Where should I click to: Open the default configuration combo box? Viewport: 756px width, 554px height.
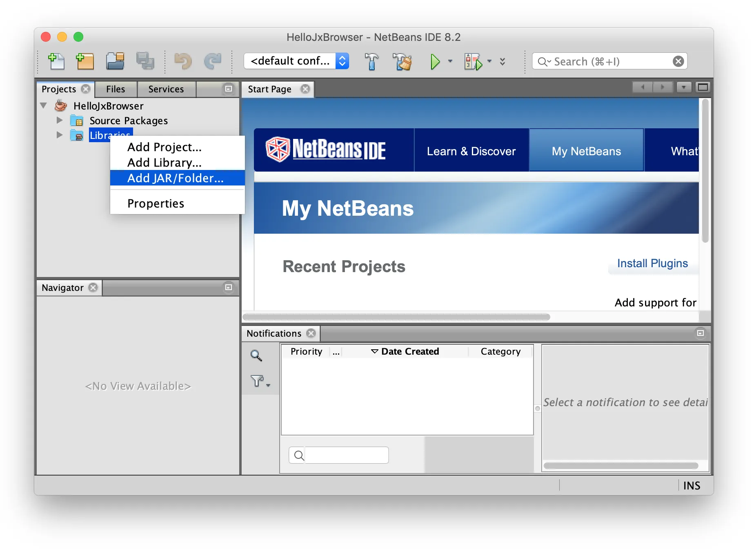point(296,61)
